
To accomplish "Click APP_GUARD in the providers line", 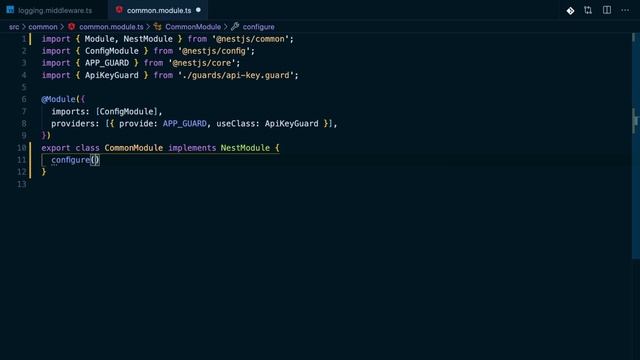I will [184, 124].
